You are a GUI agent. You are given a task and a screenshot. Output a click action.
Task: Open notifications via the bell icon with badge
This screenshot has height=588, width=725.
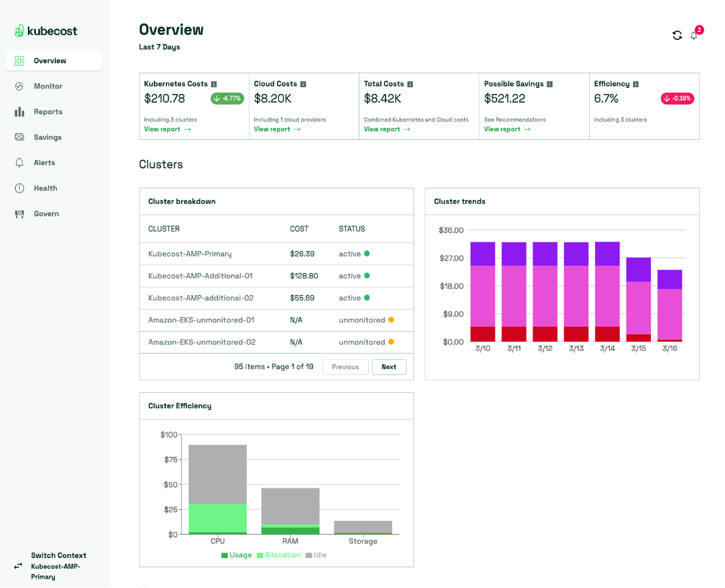pyautogui.click(x=694, y=36)
